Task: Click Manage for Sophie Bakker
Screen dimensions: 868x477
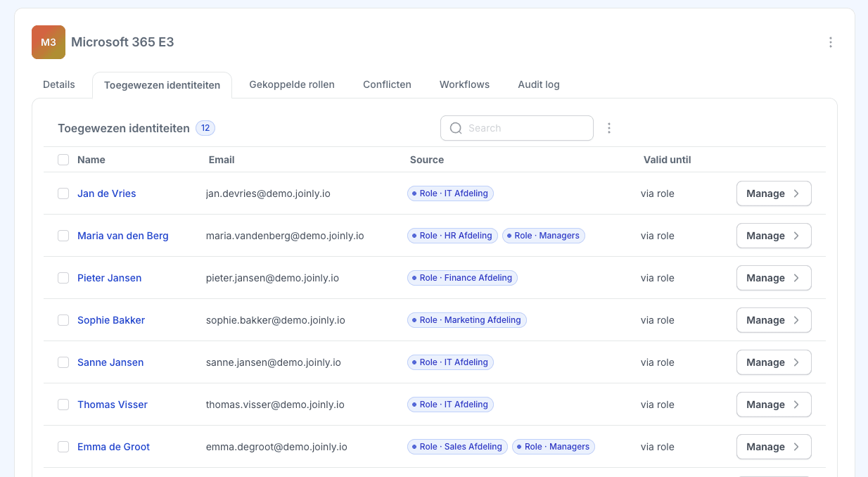Action: click(x=774, y=320)
